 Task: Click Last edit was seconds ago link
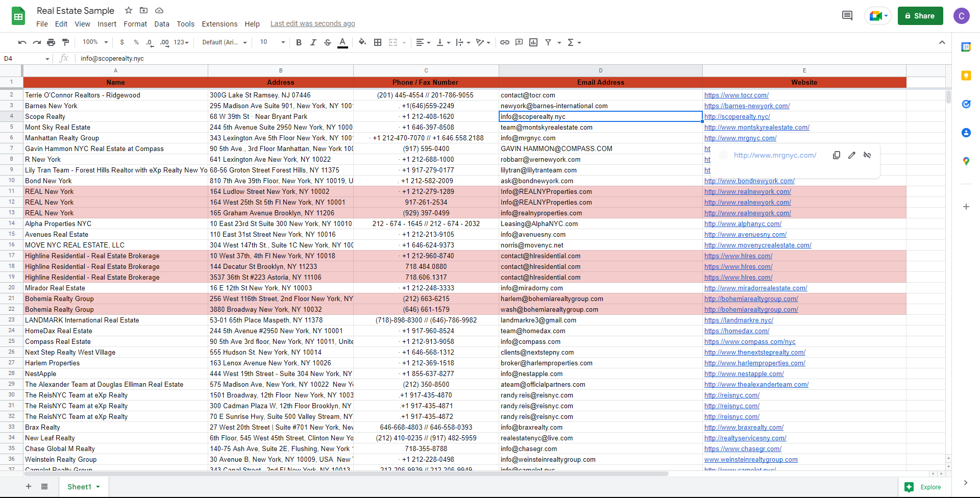tap(312, 23)
